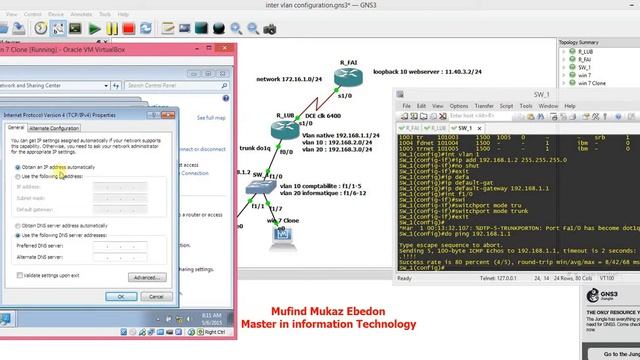
Task: Switch to R_LUB session tab
Action: 435,128
